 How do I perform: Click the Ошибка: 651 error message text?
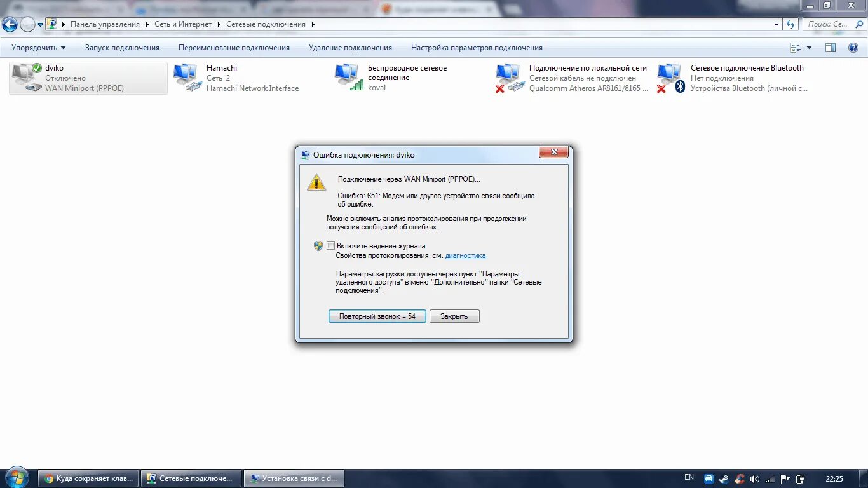[436, 200]
